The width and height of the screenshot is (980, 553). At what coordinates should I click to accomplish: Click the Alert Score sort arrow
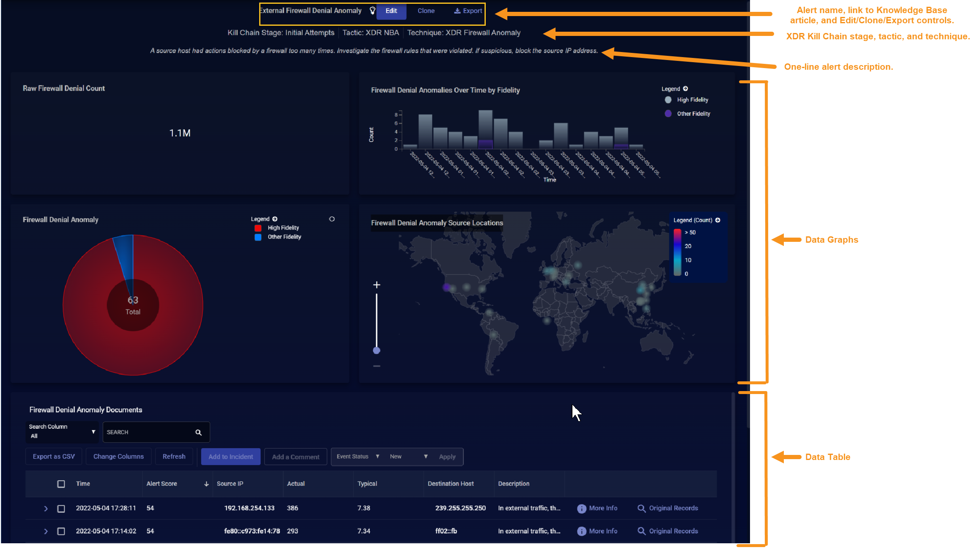[x=206, y=484]
